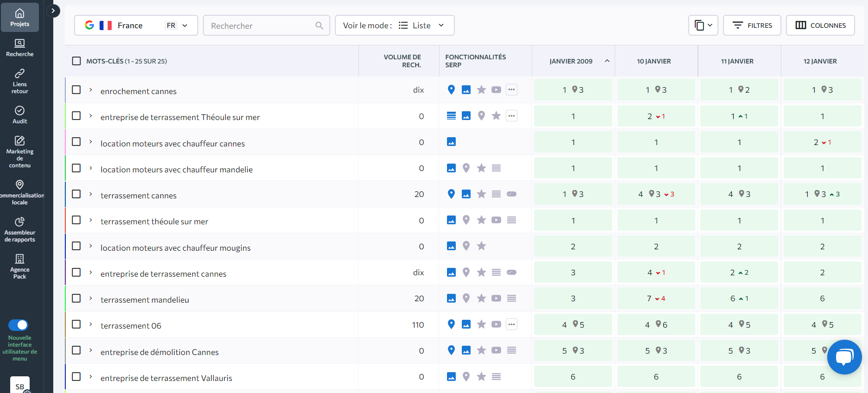The width and height of the screenshot is (868, 393).
Task: Click the FILTRES button
Action: coord(752,25)
